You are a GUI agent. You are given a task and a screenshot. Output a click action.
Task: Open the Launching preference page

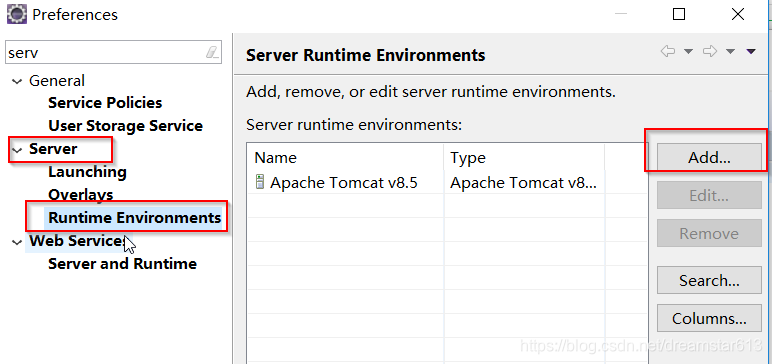click(x=87, y=171)
